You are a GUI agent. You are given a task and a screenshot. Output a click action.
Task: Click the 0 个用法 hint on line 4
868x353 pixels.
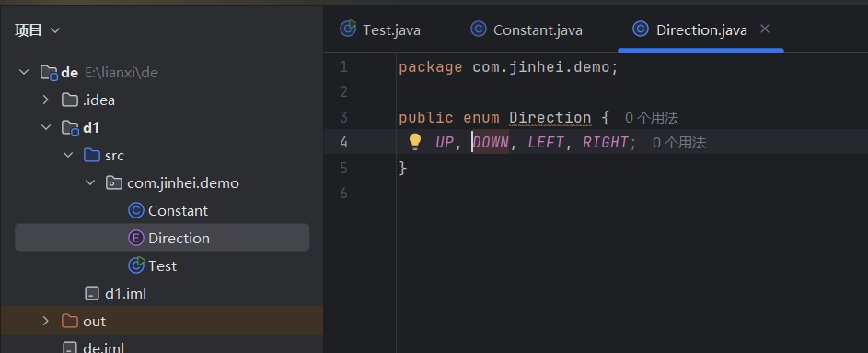678,143
